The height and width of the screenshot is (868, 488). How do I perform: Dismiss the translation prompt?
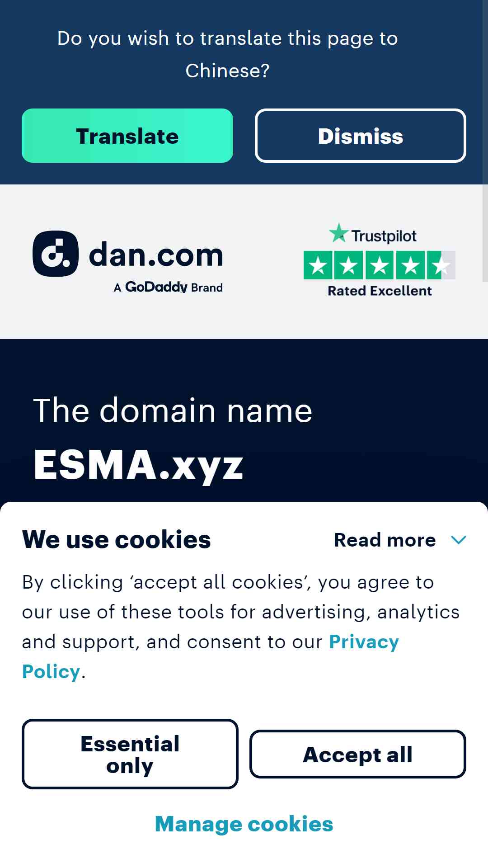361,136
